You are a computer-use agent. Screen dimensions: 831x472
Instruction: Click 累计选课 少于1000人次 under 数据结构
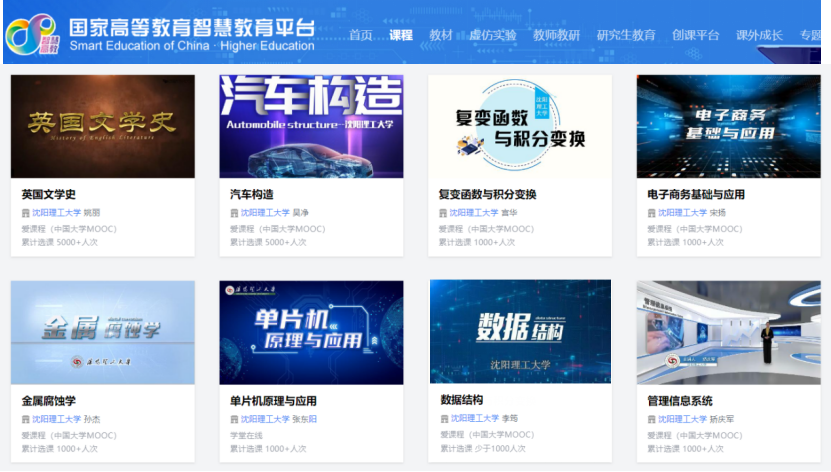[x=483, y=448]
